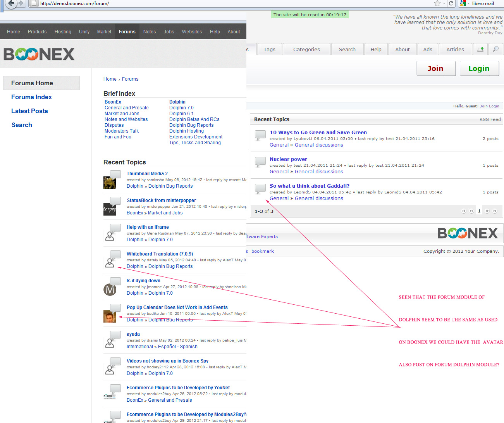Click the browser back arrow button
The image size is (504, 423).
(x=11, y=3)
